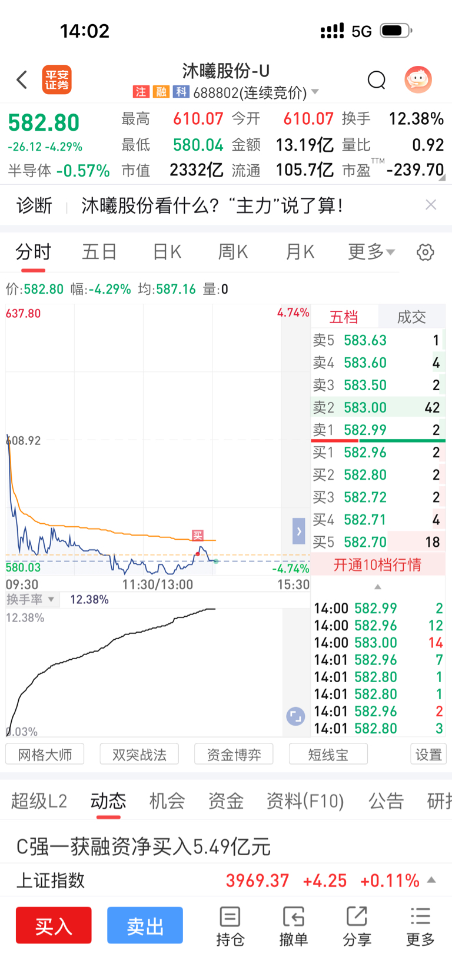Tap the 注 tag badge
Image resolution: width=452 pixels, height=980 pixels.
(x=140, y=92)
